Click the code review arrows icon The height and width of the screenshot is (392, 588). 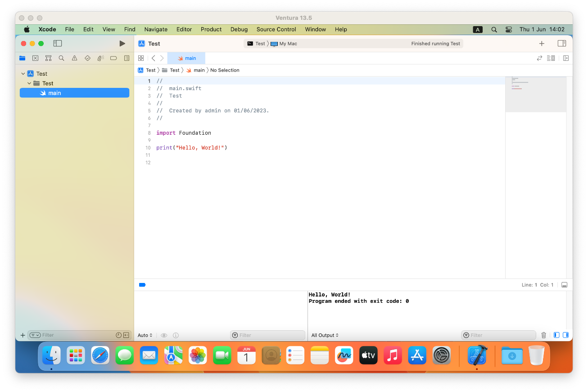539,58
